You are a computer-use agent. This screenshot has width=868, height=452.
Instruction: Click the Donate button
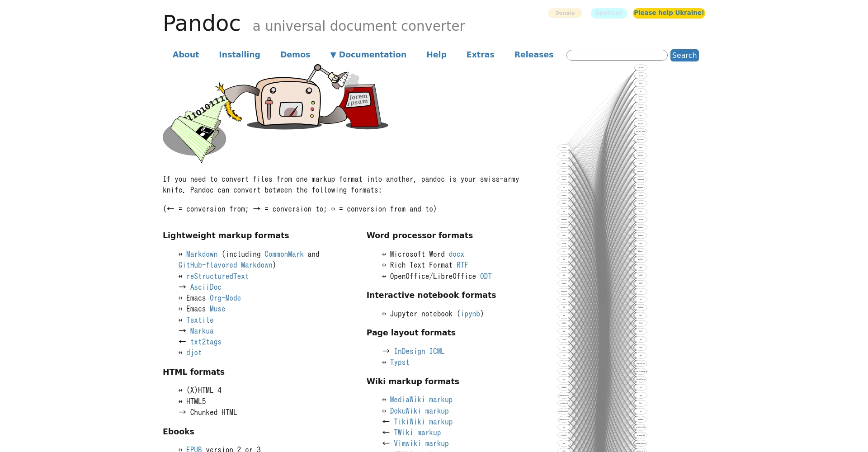[565, 13]
